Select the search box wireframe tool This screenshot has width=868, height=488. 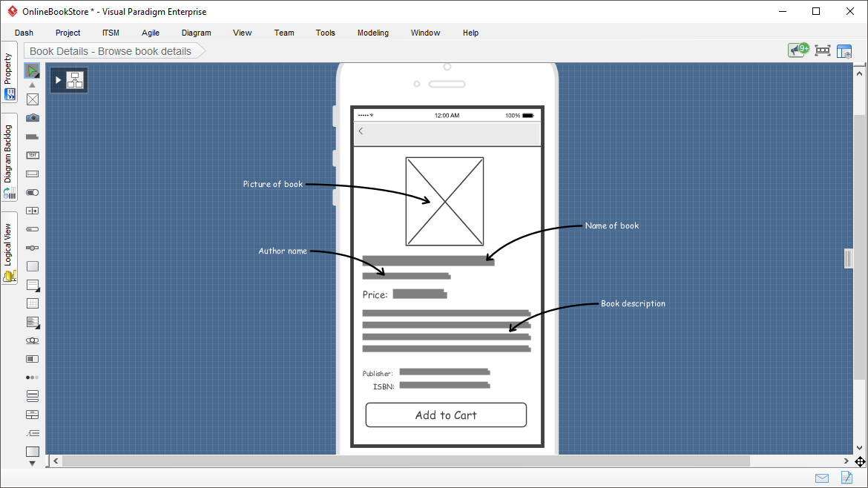[33, 341]
